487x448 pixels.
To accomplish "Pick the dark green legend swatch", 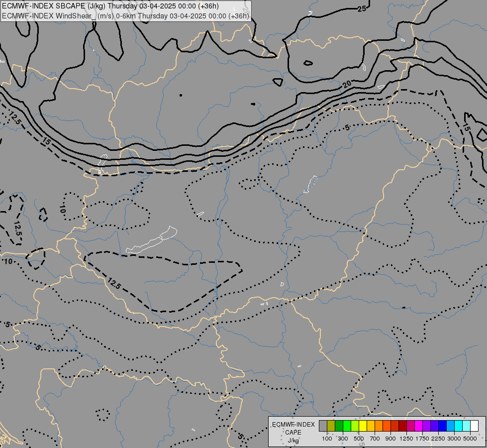I will [x=339, y=426].
